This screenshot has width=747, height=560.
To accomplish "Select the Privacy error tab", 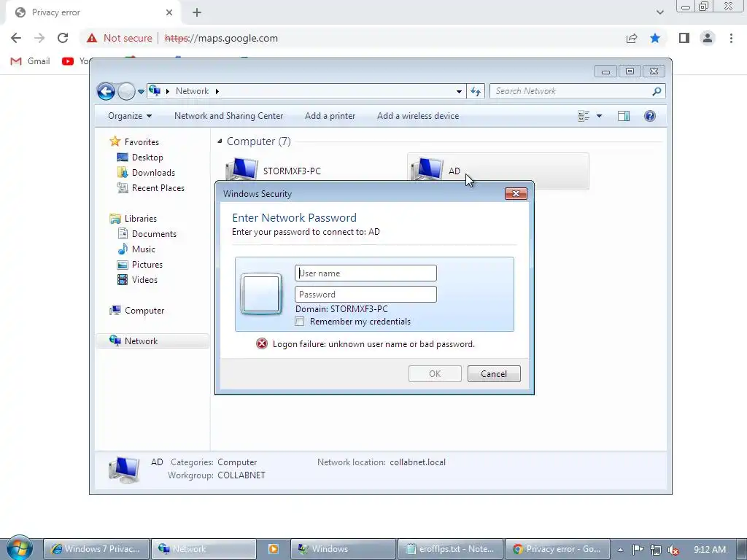I will click(x=93, y=13).
